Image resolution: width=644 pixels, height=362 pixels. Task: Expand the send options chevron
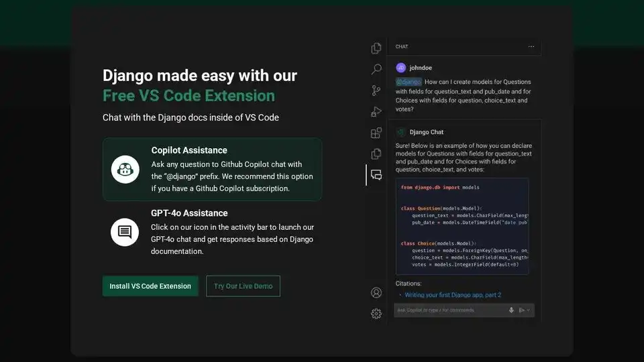[528, 310]
